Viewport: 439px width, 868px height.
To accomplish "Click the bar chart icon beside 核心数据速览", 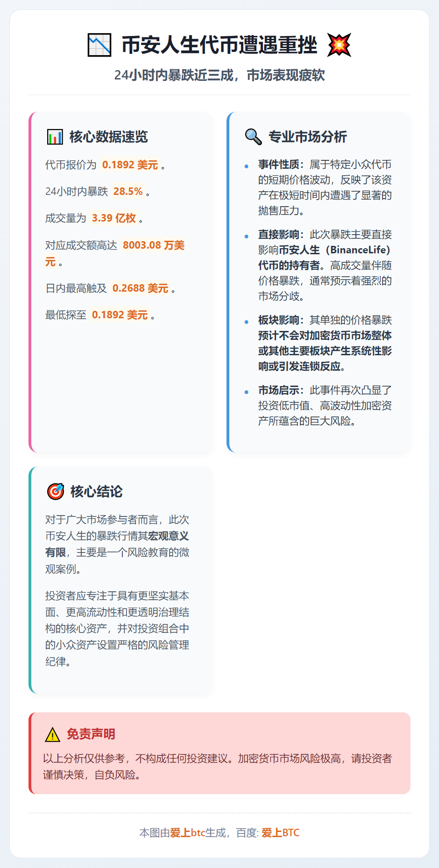I will 55,137.
